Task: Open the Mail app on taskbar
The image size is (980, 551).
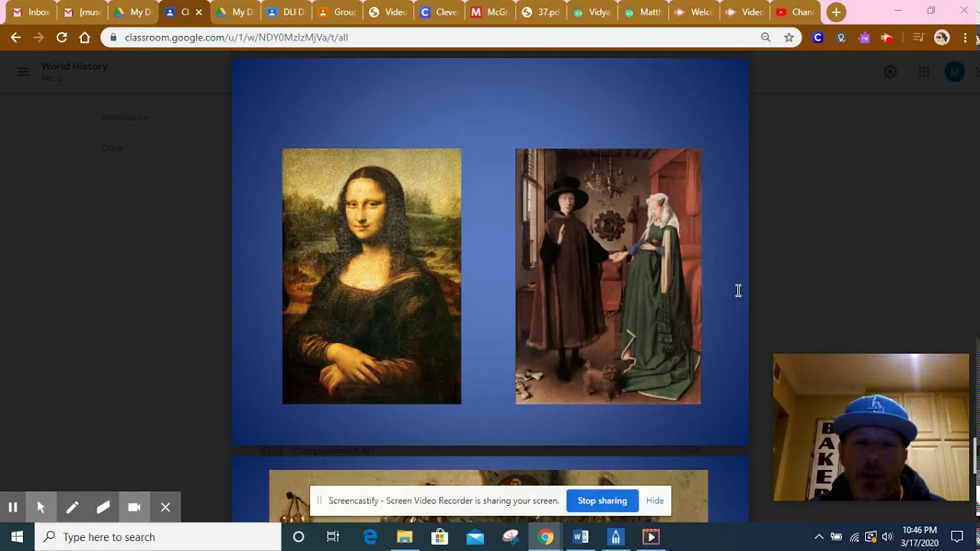Action: tap(475, 537)
